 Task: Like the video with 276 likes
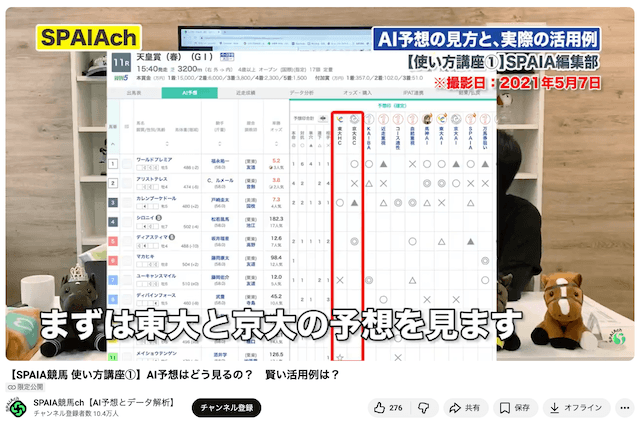[388, 407]
